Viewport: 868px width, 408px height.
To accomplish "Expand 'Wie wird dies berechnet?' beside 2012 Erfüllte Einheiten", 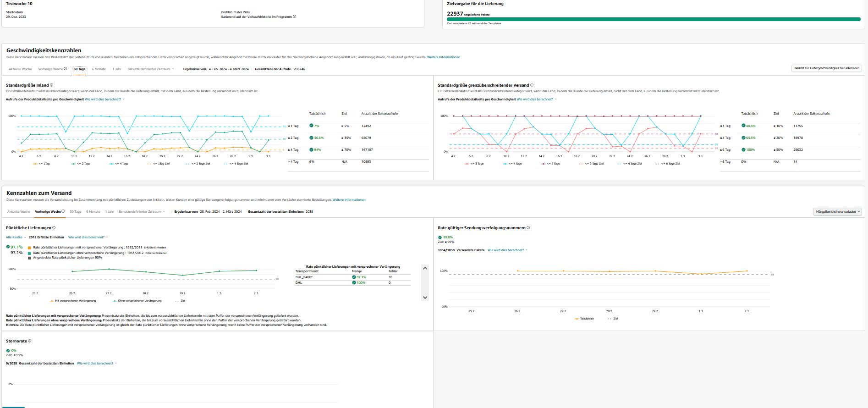I will pyautogui.click(x=88, y=237).
